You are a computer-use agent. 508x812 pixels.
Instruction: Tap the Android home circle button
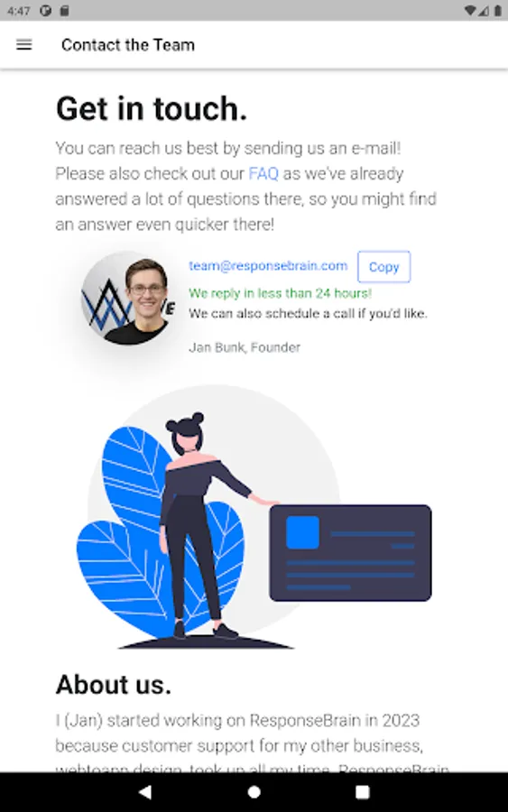(254, 792)
